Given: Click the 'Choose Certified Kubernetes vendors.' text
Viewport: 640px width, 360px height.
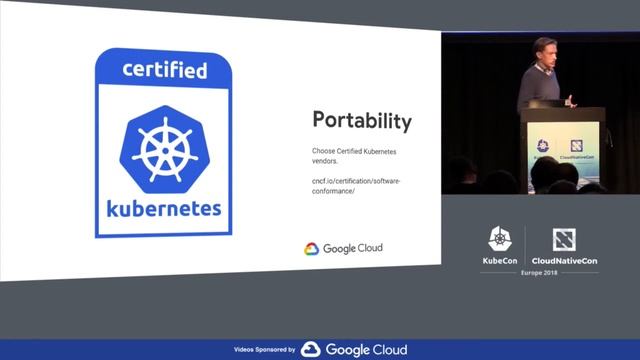Looking at the screenshot, I should point(354,156).
